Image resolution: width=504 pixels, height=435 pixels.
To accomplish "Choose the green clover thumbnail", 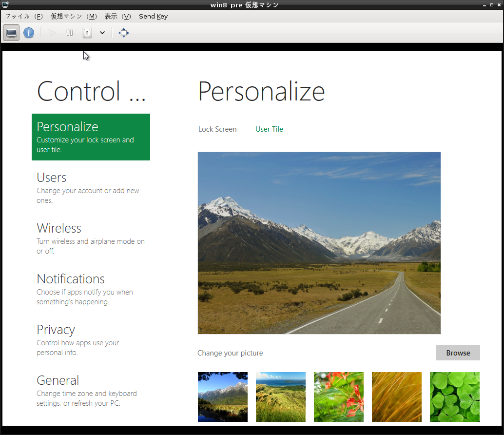I will pyautogui.click(x=455, y=397).
